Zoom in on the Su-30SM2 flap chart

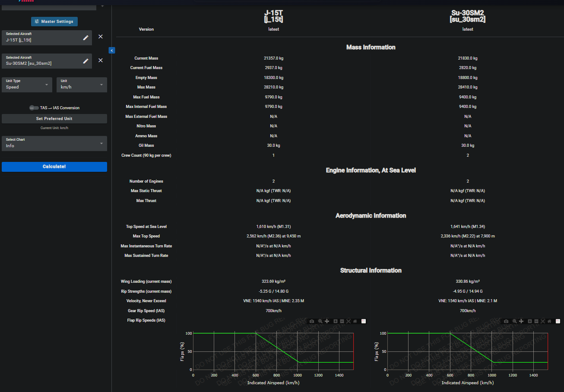click(529, 321)
